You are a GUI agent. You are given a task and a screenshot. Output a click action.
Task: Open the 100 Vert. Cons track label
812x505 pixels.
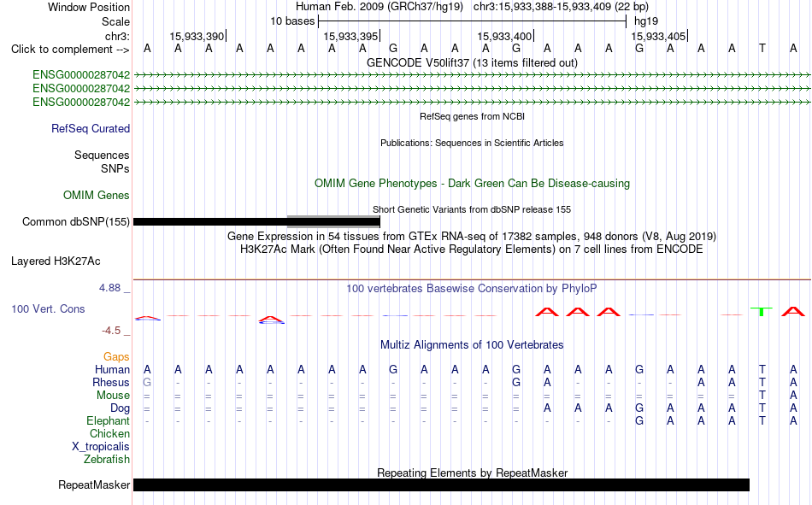(x=48, y=309)
